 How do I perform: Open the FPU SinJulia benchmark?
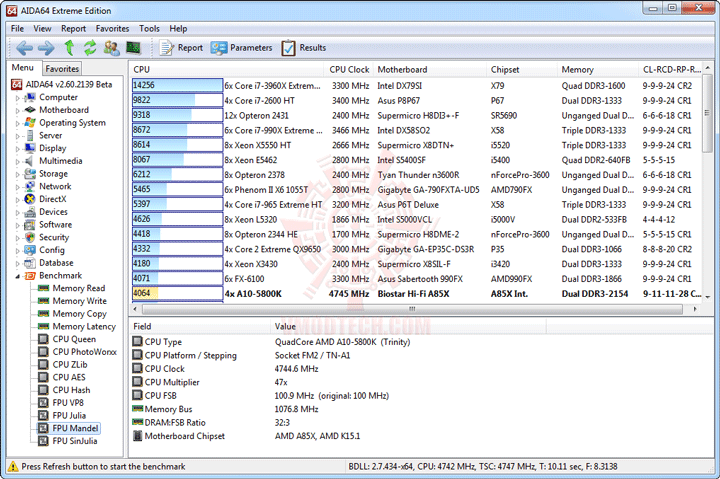coord(68,441)
